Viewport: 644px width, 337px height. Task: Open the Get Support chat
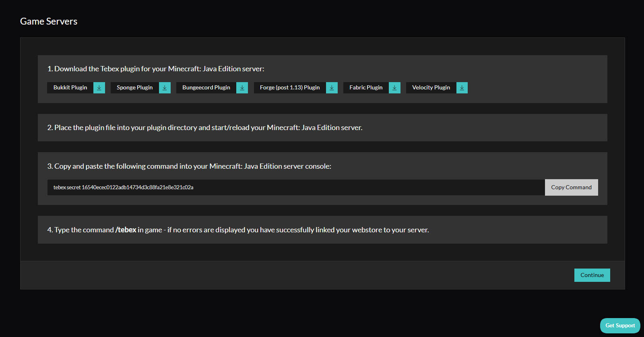click(x=620, y=326)
